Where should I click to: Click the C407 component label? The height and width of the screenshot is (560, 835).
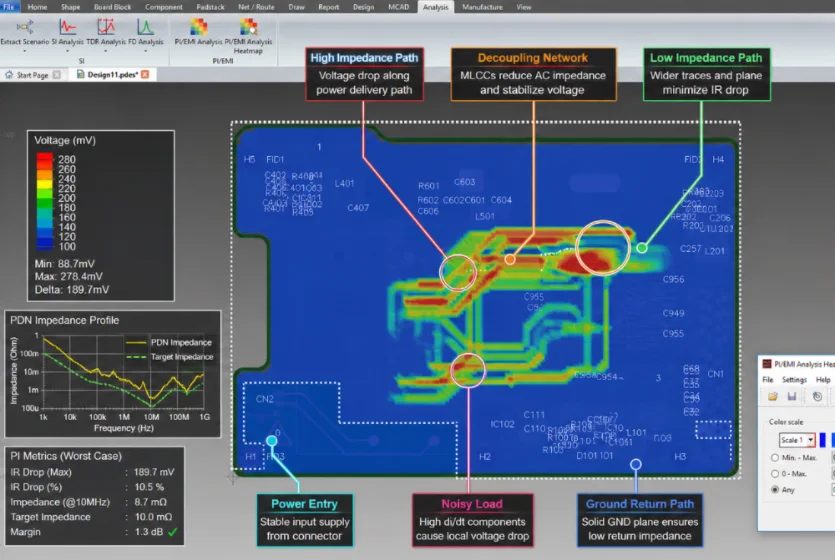pyautogui.click(x=358, y=208)
